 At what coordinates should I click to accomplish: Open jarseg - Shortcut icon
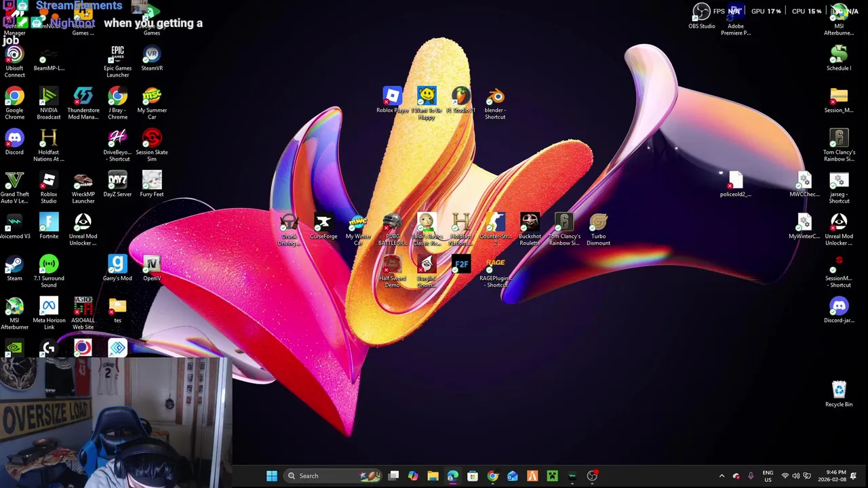click(839, 187)
